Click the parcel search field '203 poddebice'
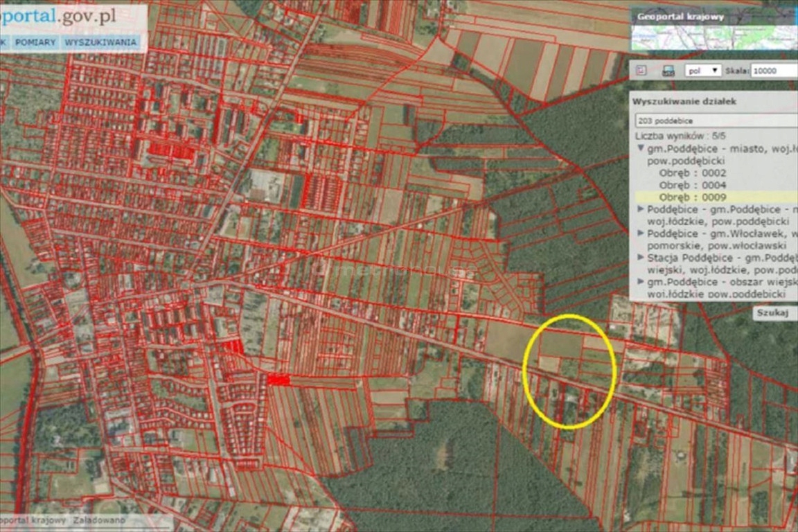Screen dimensions: 798x532 pyautogui.click(x=716, y=121)
